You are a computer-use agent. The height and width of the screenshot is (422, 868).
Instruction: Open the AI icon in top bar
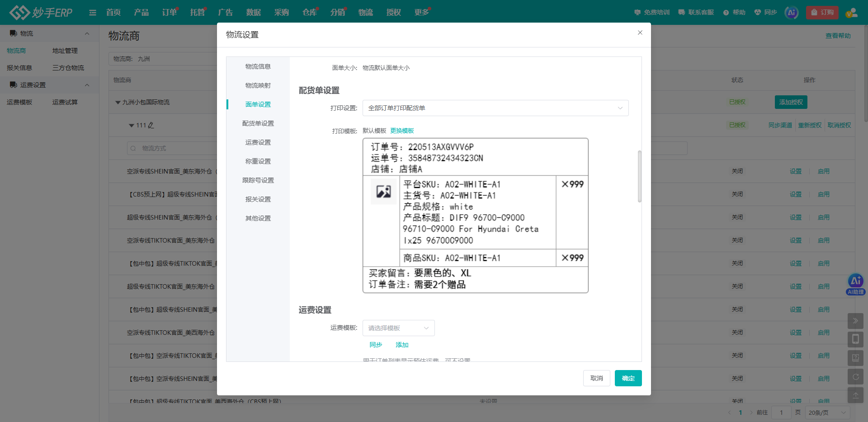(x=791, y=13)
